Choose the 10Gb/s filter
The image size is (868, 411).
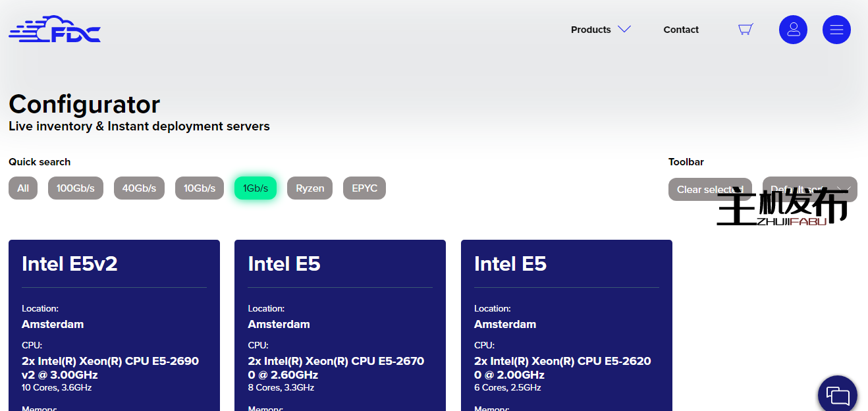click(x=199, y=188)
